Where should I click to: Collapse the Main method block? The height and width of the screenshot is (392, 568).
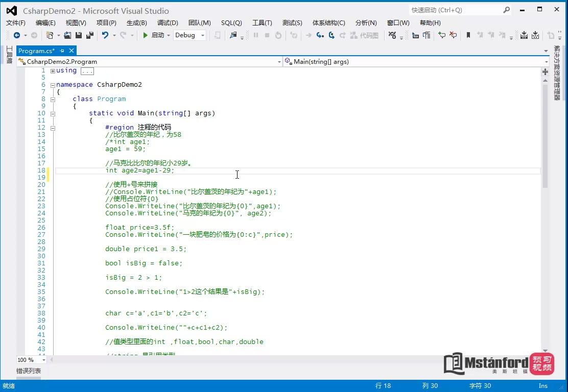click(53, 114)
